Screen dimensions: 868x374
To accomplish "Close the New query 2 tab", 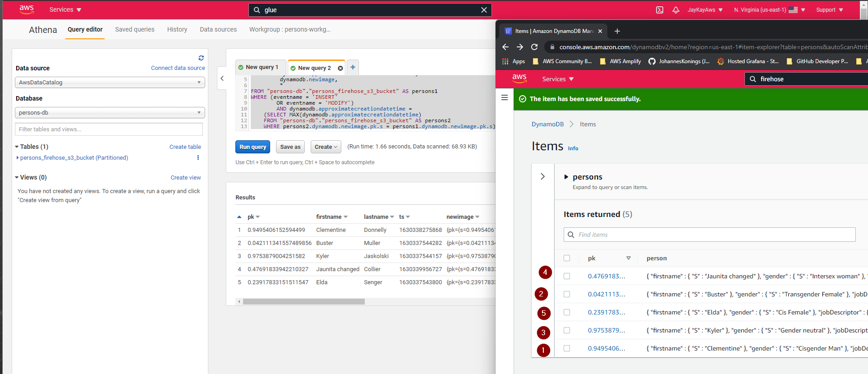I will click(340, 68).
